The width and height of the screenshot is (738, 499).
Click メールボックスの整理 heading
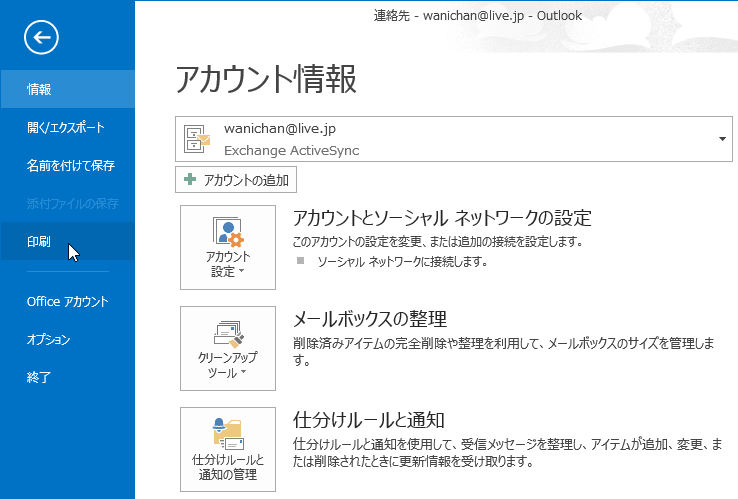[x=370, y=319]
